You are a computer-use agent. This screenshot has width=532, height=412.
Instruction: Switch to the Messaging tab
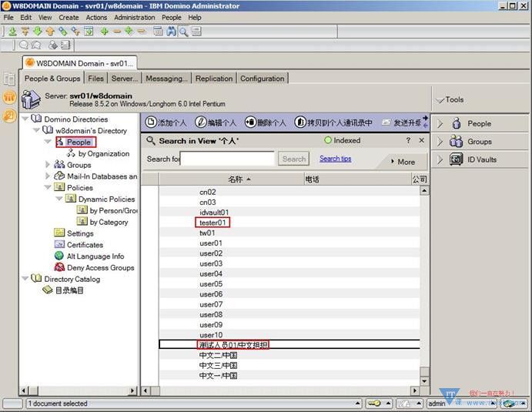(x=166, y=79)
